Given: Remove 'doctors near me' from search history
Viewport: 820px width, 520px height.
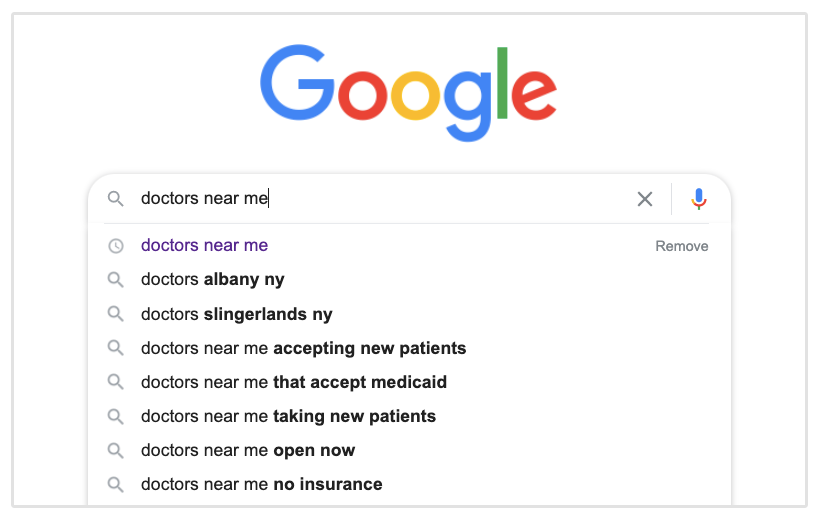Looking at the screenshot, I should 681,246.
